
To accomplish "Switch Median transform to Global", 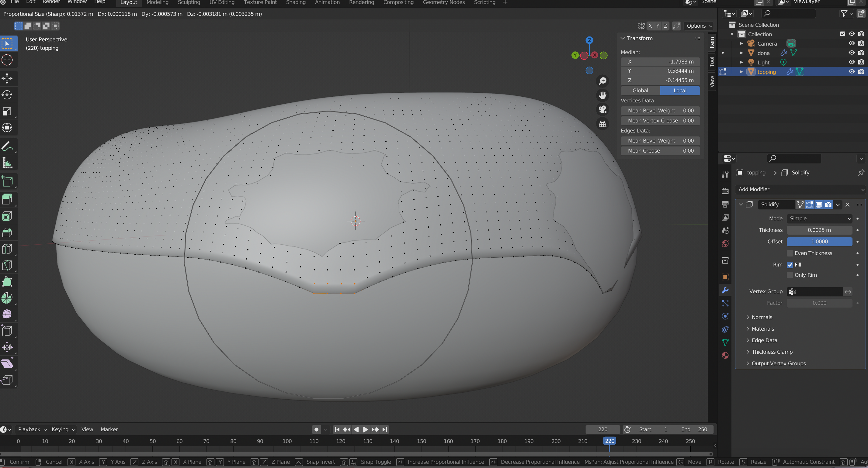I will 640,91.
